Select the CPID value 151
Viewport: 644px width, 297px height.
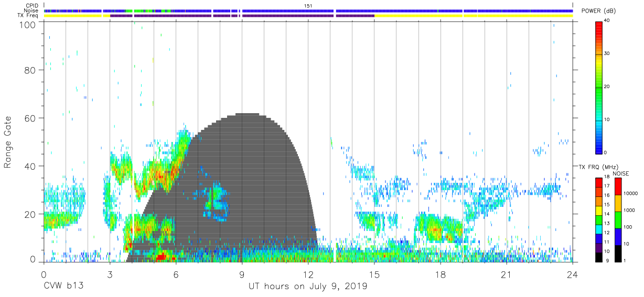coord(308,5)
